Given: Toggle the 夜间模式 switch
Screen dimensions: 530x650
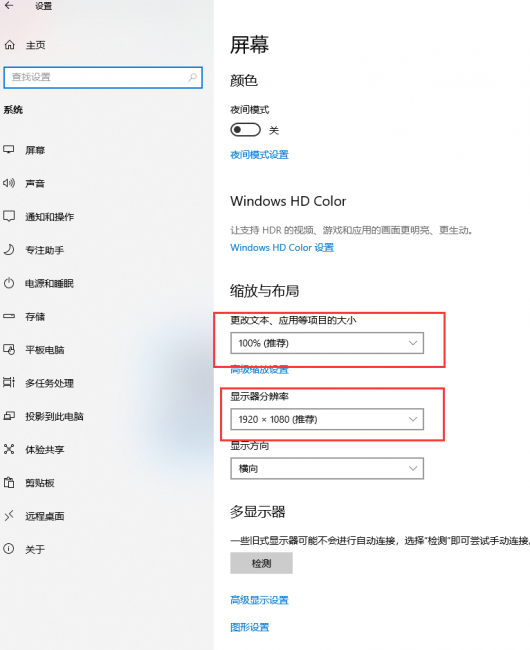Looking at the screenshot, I should pyautogui.click(x=245, y=130).
